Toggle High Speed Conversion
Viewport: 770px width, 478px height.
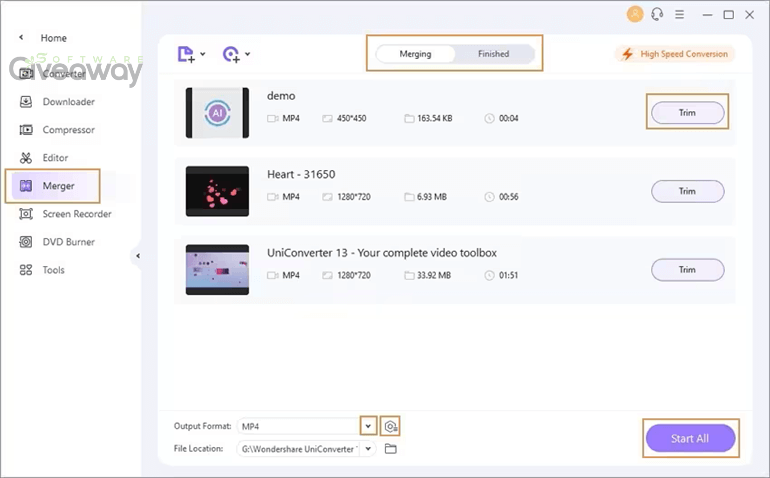pyautogui.click(x=675, y=54)
